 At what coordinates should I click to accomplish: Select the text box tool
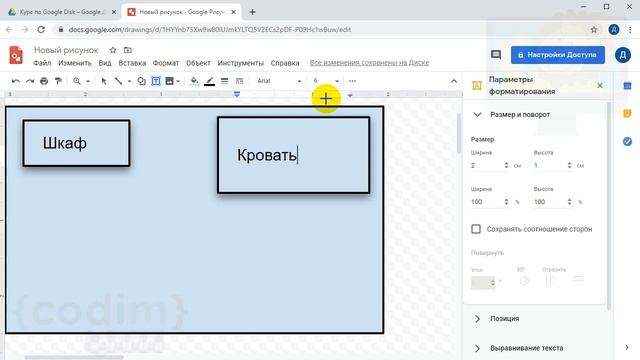click(x=156, y=81)
